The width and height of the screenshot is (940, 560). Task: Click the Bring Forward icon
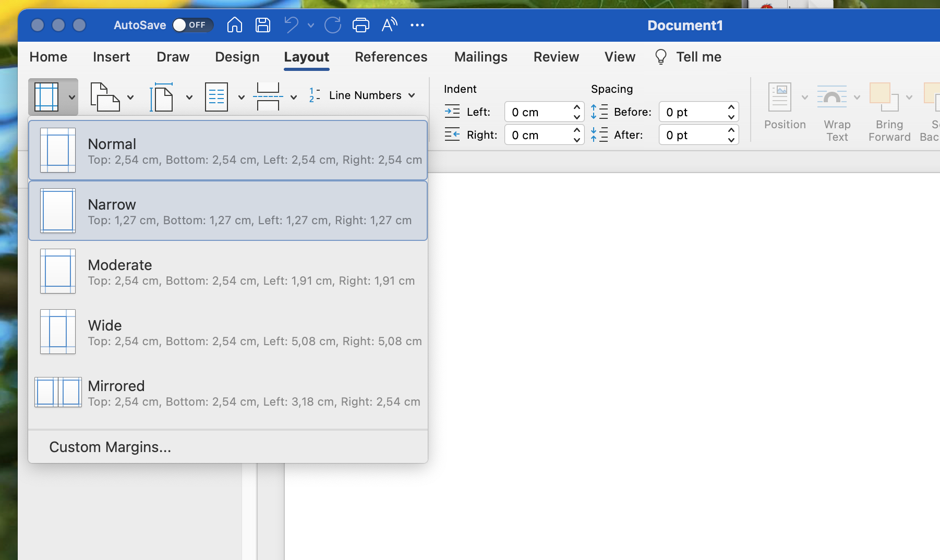(x=884, y=97)
